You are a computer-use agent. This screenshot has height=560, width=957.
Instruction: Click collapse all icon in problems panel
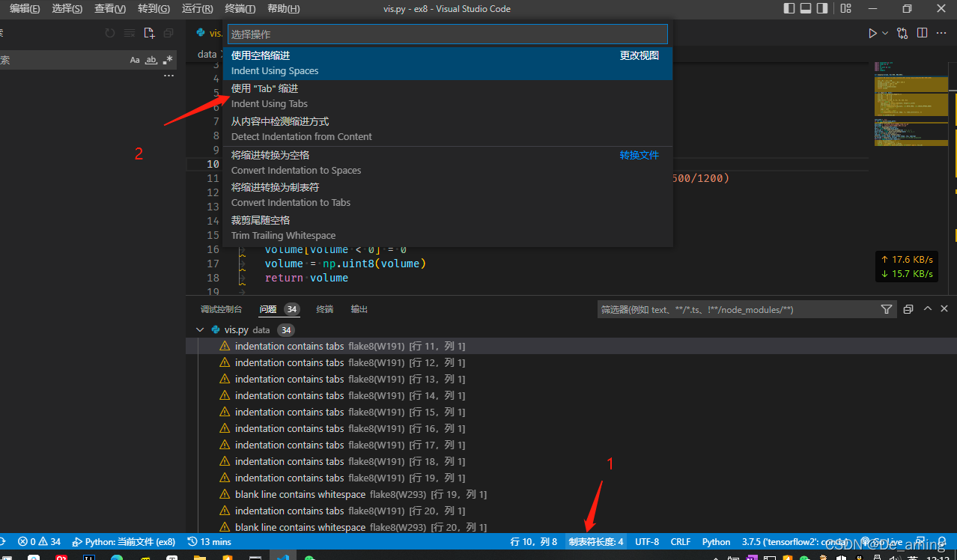click(x=908, y=309)
